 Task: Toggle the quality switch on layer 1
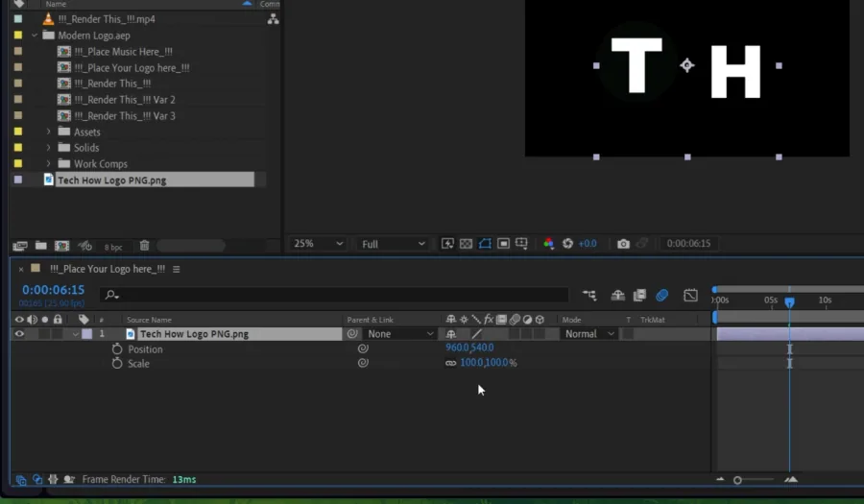tap(476, 334)
